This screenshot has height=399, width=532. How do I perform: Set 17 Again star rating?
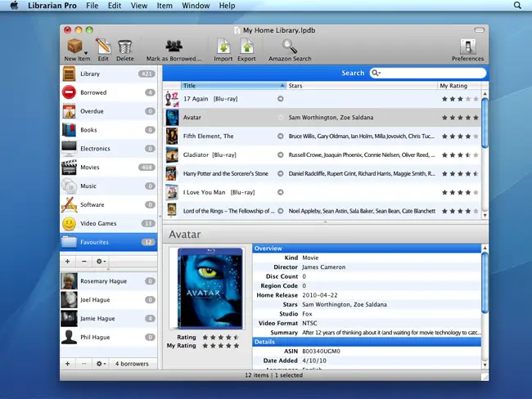460,99
